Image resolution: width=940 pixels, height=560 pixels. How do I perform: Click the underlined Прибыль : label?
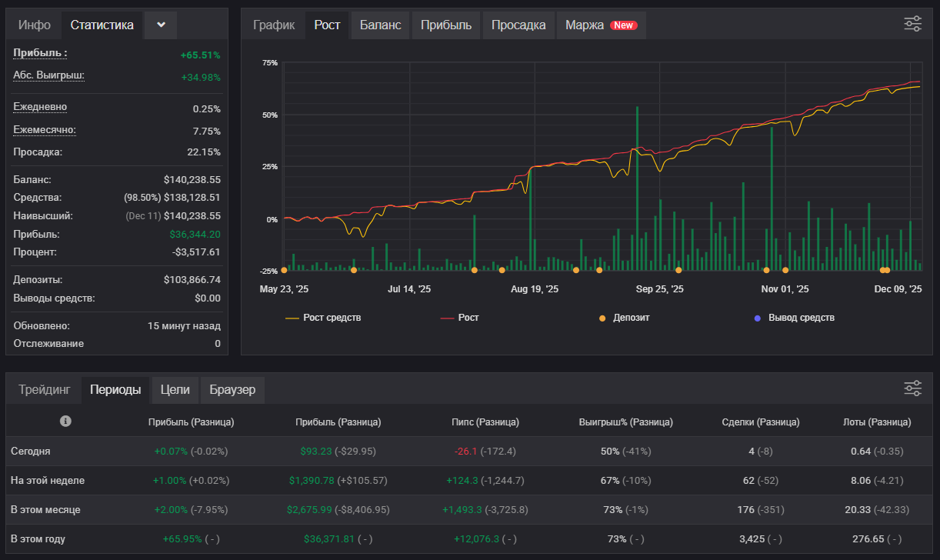tap(40, 53)
